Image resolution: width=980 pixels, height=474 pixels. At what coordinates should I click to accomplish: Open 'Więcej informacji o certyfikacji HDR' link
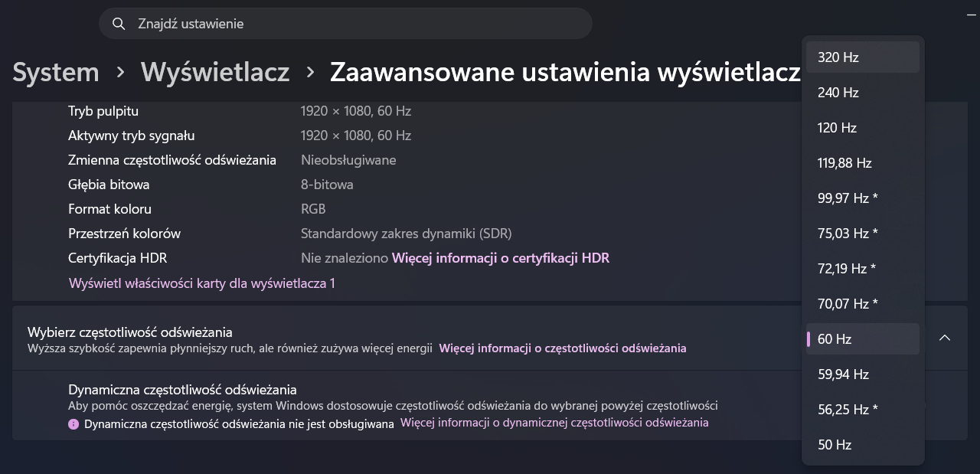501,258
